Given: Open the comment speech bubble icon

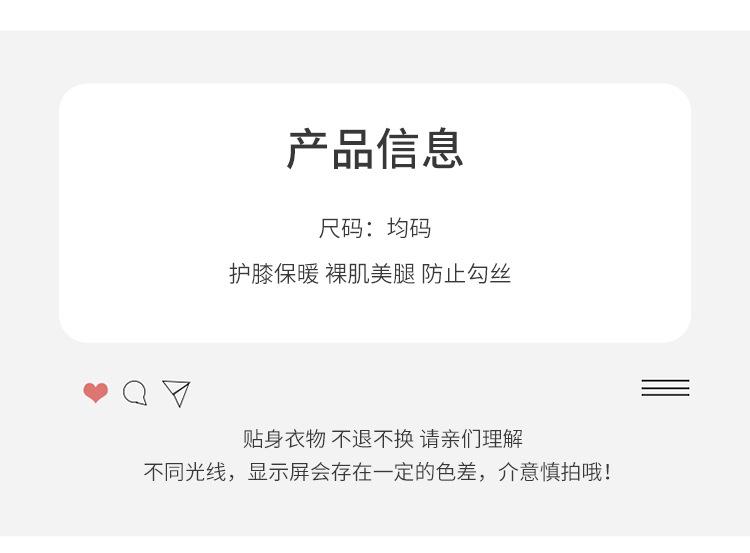Looking at the screenshot, I should click(135, 393).
